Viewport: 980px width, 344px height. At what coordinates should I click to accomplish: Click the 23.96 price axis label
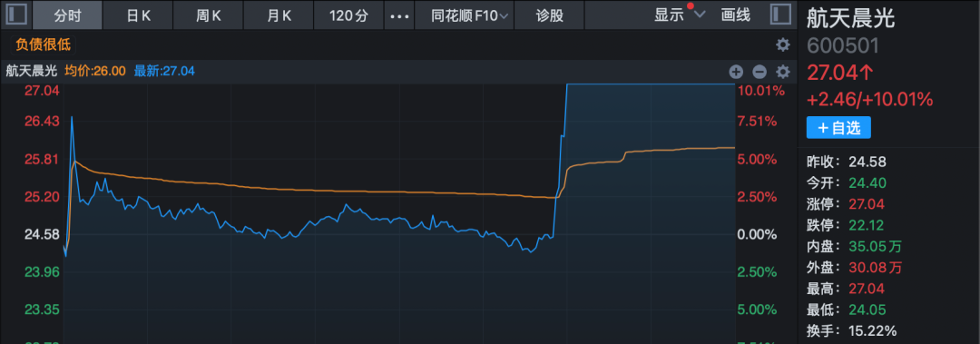coord(42,272)
